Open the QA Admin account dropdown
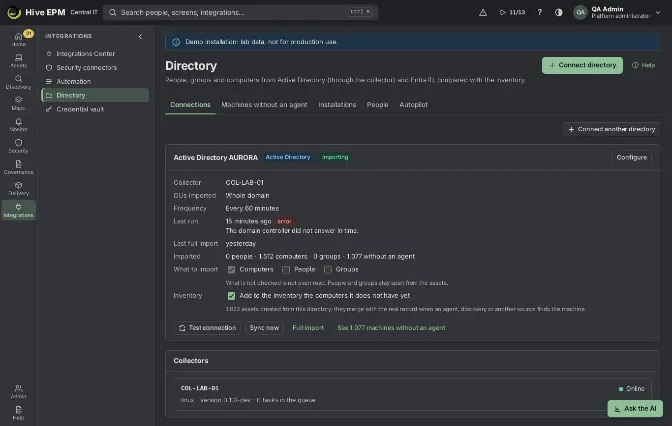Viewport: 672px width, 426px height. pyautogui.click(x=618, y=12)
